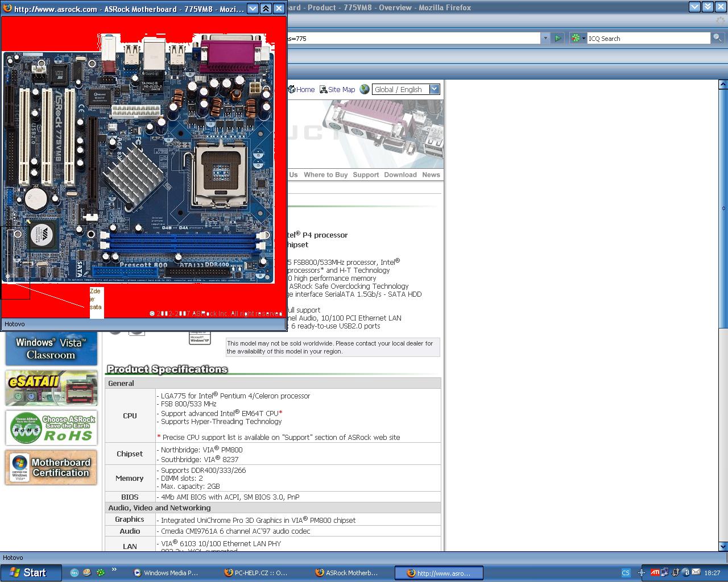Click the globe language icon
Viewport: 728px width, 582px height.
(x=364, y=89)
